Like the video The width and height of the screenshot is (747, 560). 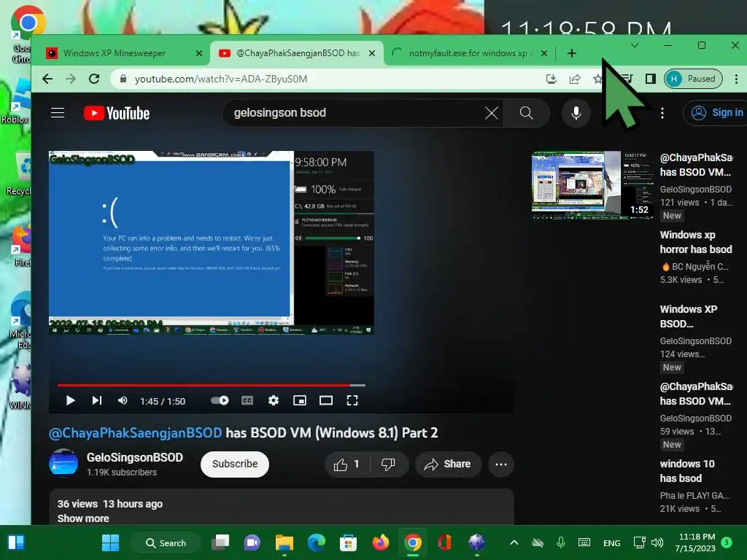click(347, 464)
